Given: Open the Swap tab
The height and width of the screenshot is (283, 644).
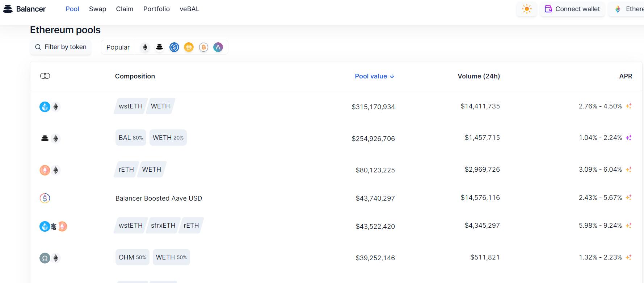Looking at the screenshot, I should coord(97,9).
